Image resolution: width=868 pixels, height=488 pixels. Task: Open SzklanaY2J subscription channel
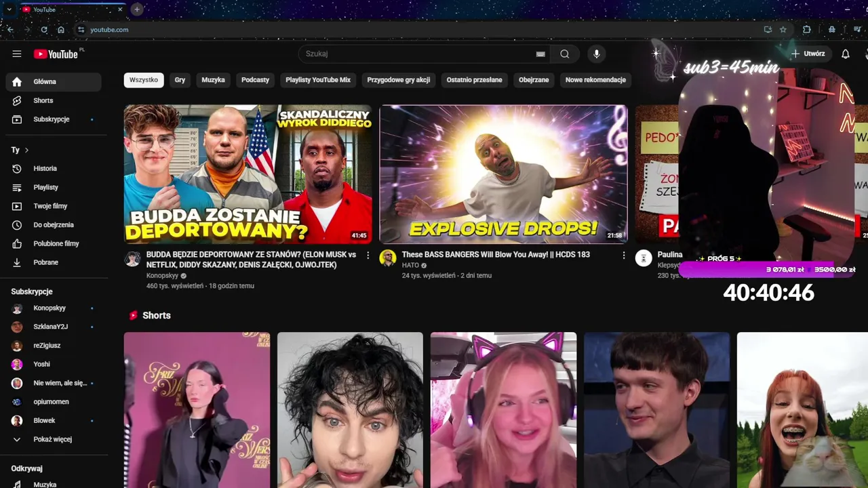pyautogui.click(x=54, y=327)
